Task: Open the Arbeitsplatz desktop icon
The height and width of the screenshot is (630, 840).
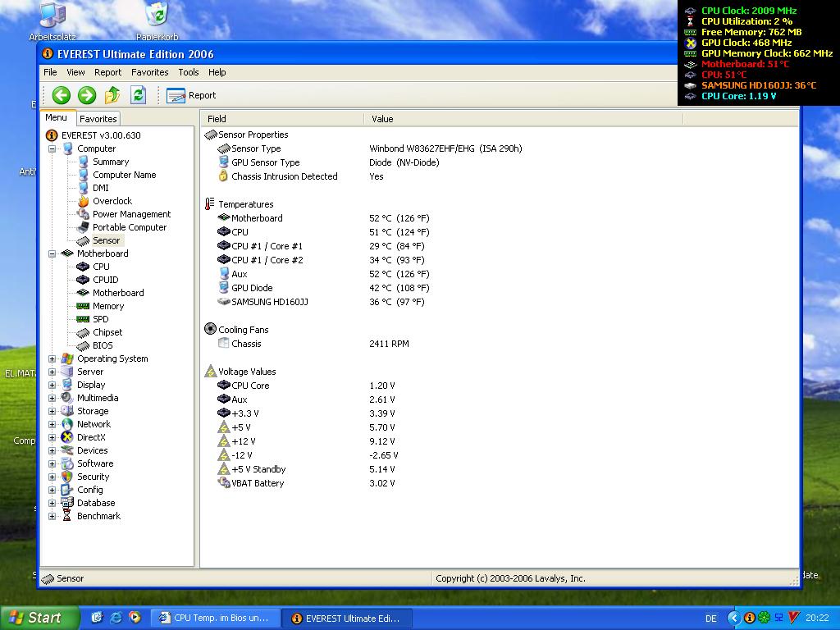Action: pos(52,21)
